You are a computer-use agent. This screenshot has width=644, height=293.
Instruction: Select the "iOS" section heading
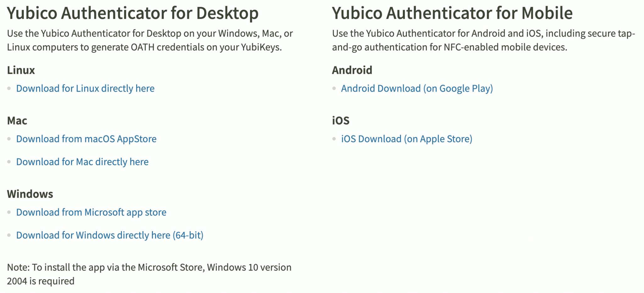pos(340,120)
